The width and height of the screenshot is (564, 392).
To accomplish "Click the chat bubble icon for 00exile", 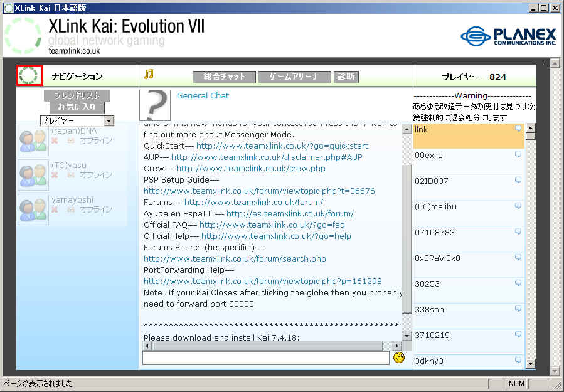I will pyautogui.click(x=518, y=155).
